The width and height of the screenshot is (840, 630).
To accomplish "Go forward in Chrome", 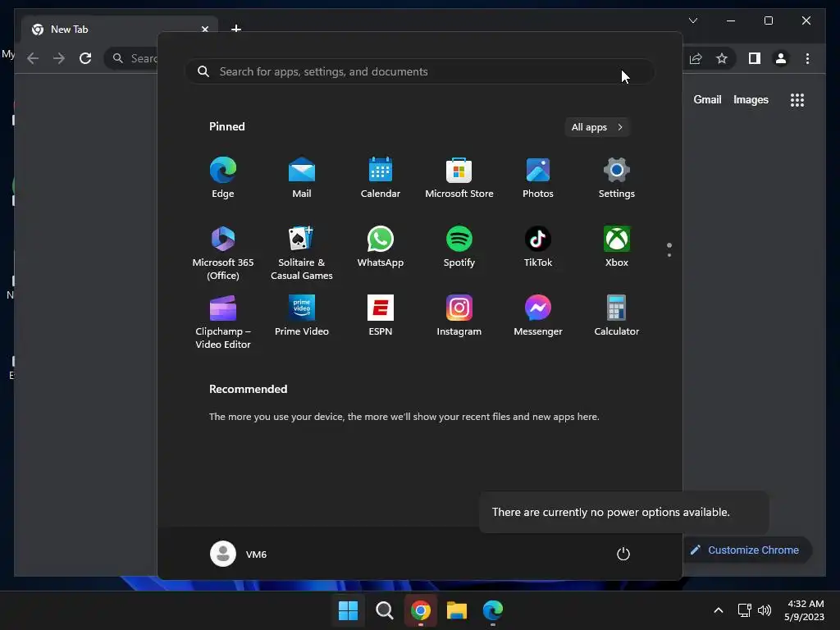I will click(59, 58).
